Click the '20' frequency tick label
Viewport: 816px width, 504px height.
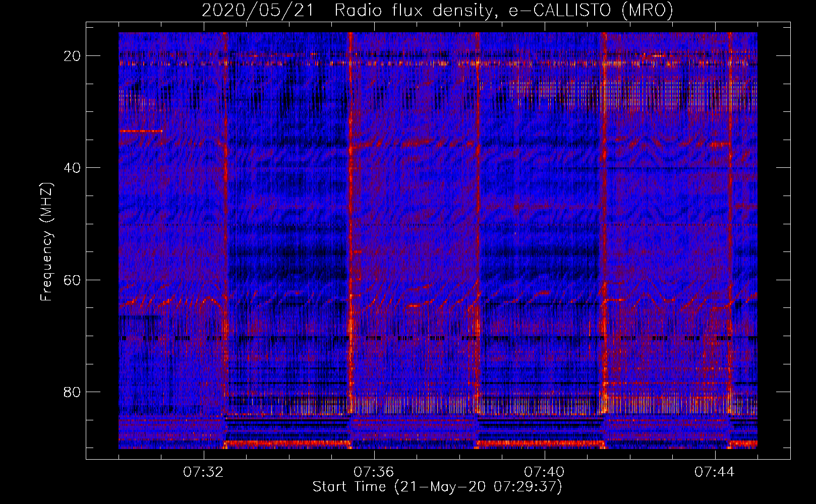(x=73, y=56)
